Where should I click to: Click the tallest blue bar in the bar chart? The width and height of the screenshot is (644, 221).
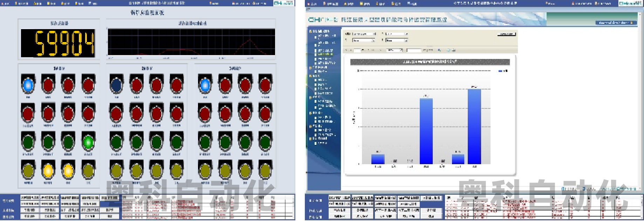(474, 126)
